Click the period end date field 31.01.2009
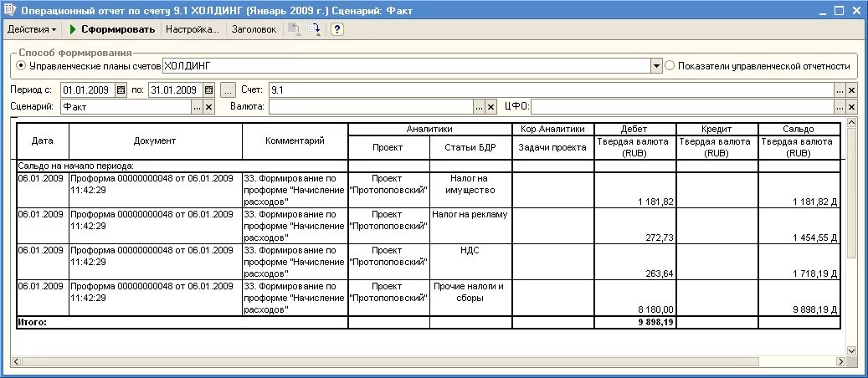 pos(176,89)
